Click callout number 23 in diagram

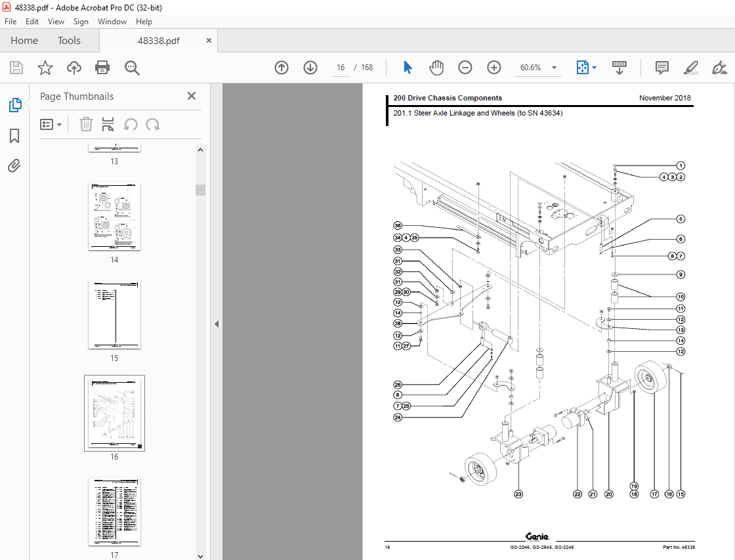tap(518, 494)
